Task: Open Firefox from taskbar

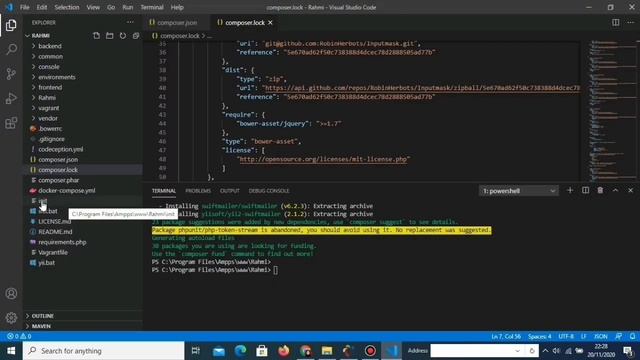Action: point(284,351)
